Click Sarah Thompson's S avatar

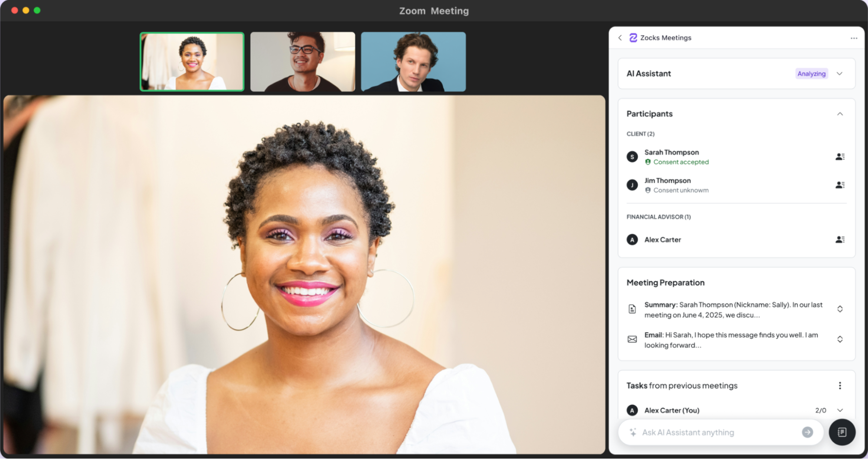632,157
